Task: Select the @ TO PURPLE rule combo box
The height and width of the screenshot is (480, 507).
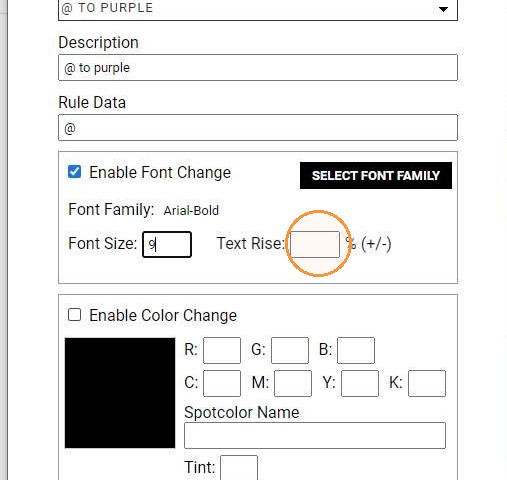Action: tap(258, 10)
